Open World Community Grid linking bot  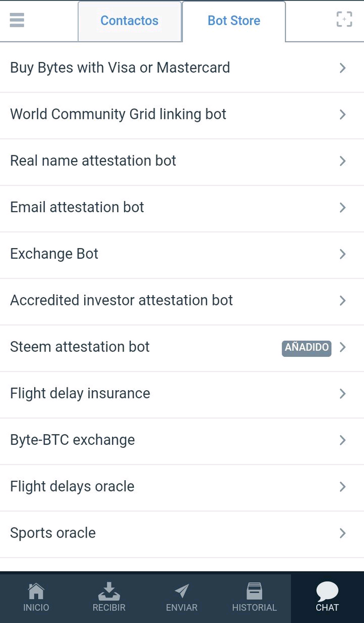click(182, 114)
